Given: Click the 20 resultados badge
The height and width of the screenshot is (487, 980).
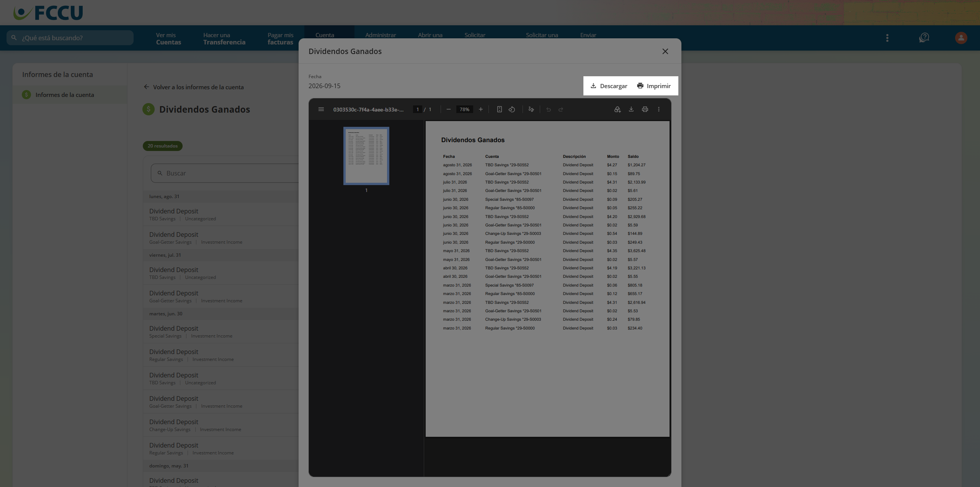Looking at the screenshot, I should (x=163, y=146).
